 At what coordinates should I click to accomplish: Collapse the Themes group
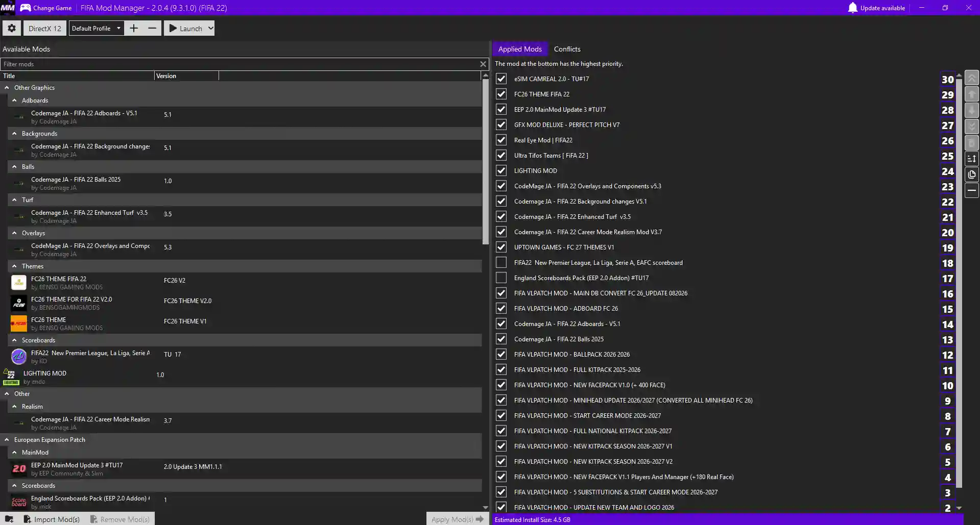(14, 266)
